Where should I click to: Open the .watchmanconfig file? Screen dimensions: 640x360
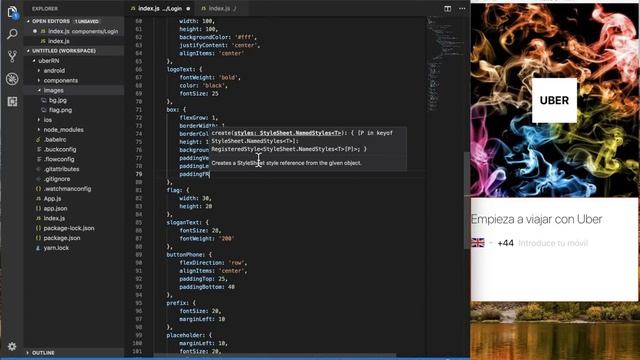click(67, 189)
